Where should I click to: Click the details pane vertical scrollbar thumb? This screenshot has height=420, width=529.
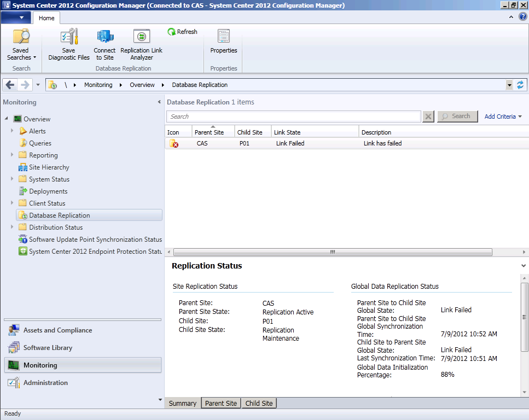pyautogui.click(x=524, y=317)
